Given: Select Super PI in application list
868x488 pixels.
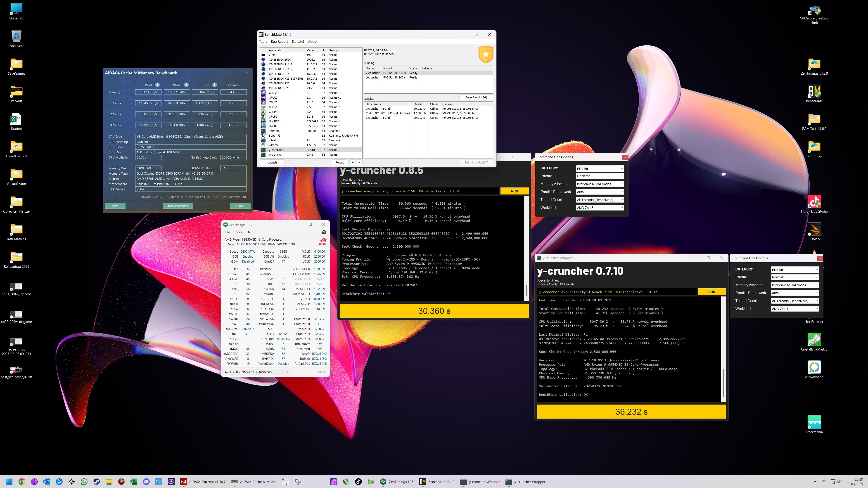Looking at the screenshot, I should [x=311, y=135].
